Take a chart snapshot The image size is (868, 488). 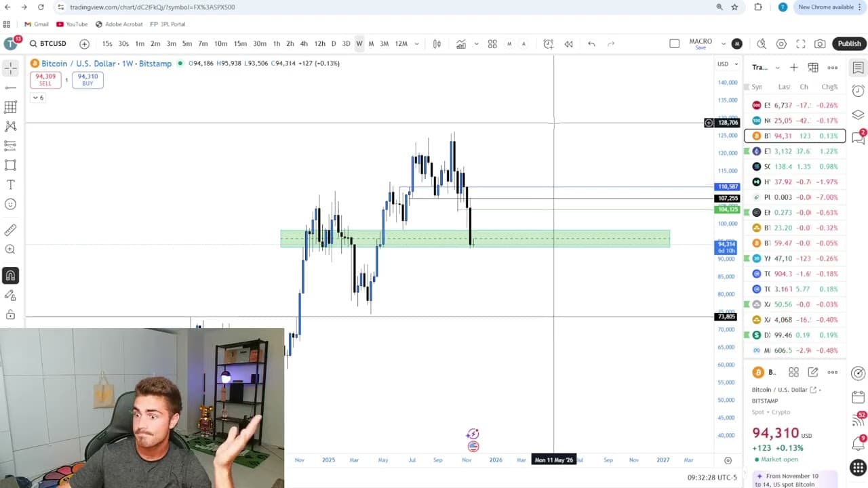point(820,44)
